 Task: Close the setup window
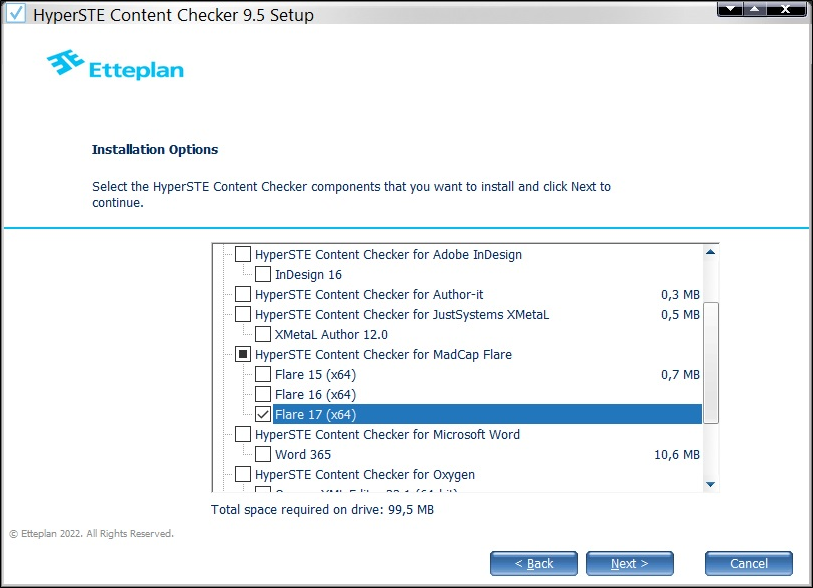[x=786, y=9]
